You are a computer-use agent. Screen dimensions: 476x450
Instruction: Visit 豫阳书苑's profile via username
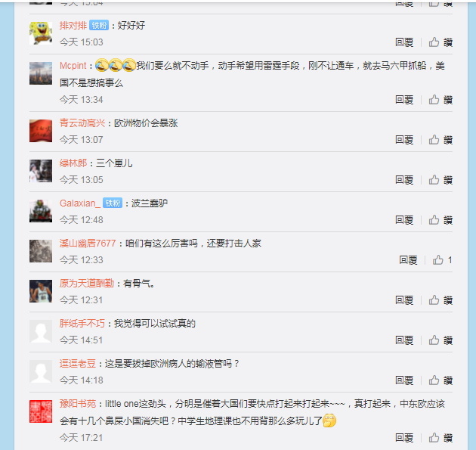[78, 404]
